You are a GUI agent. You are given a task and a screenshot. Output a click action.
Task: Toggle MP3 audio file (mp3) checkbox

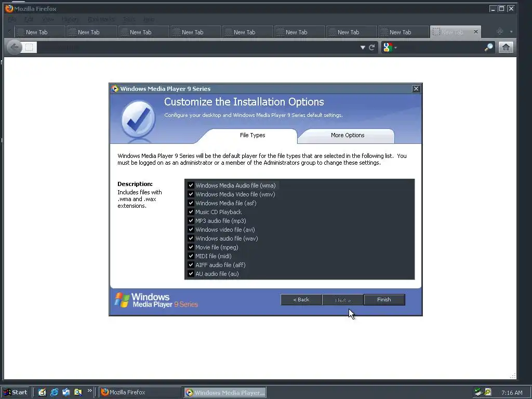191,220
